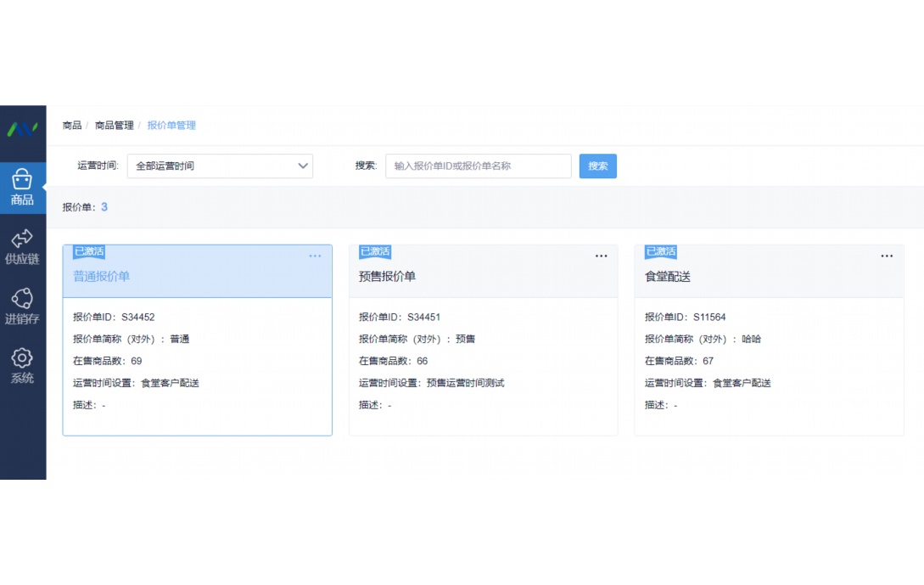Viewport: 924px width, 585px height.
Task: Toggle 已激活 badge on 预售报价单
Action: tap(374, 251)
